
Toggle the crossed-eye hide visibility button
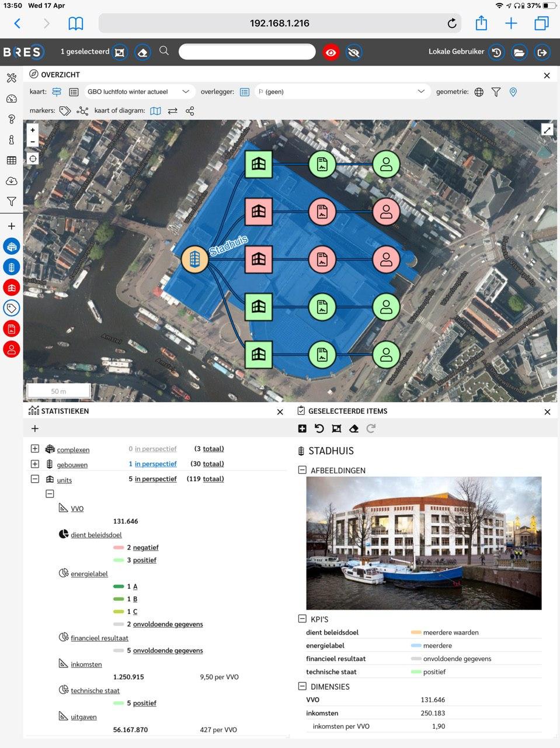pyautogui.click(x=353, y=52)
